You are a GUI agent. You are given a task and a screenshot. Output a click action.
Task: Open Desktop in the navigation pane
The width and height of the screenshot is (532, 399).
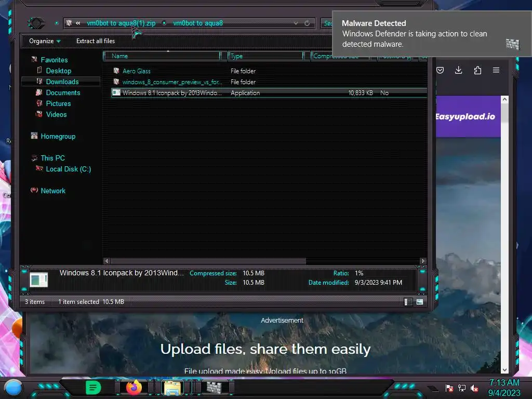[x=59, y=71]
